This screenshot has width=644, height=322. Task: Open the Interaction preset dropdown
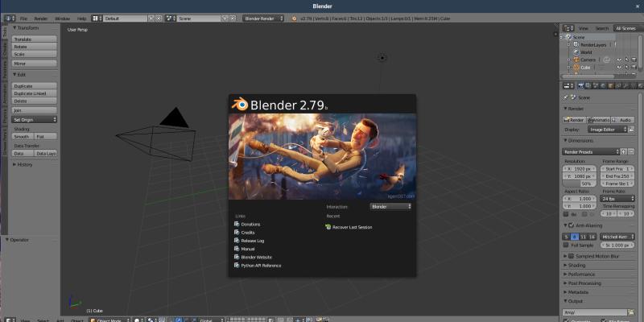pyautogui.click(x=390, y=207)
